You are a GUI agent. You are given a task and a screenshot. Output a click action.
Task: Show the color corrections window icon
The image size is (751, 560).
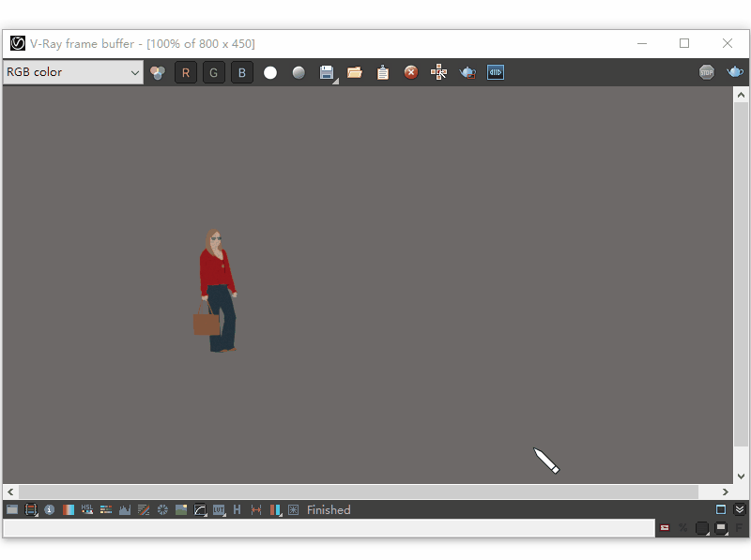click(12, 509)
